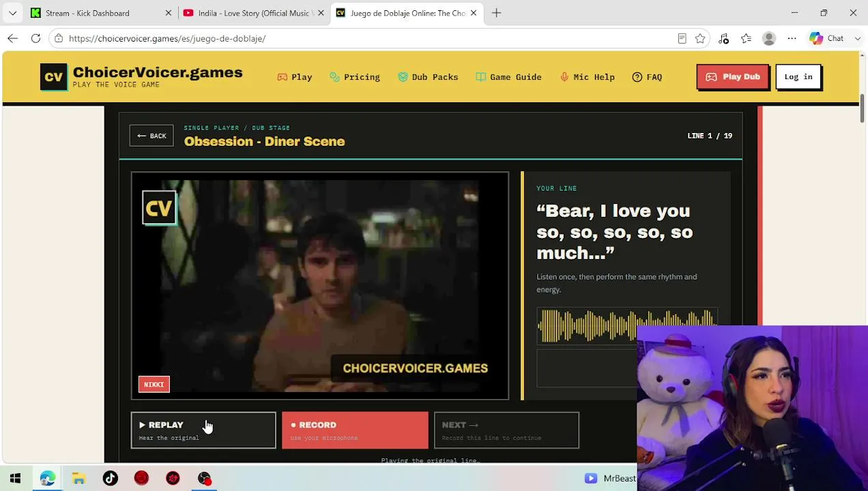Click the quoted line 'Bear, I love you'
This screenshot has width=868, height=491.
[x=614, y=232]
